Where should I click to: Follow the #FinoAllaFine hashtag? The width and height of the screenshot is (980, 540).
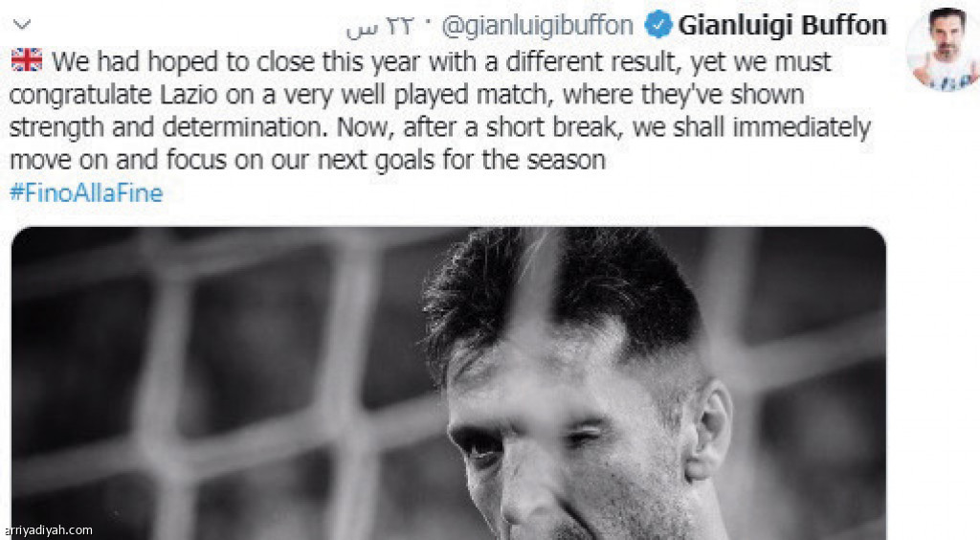[86, 192]
